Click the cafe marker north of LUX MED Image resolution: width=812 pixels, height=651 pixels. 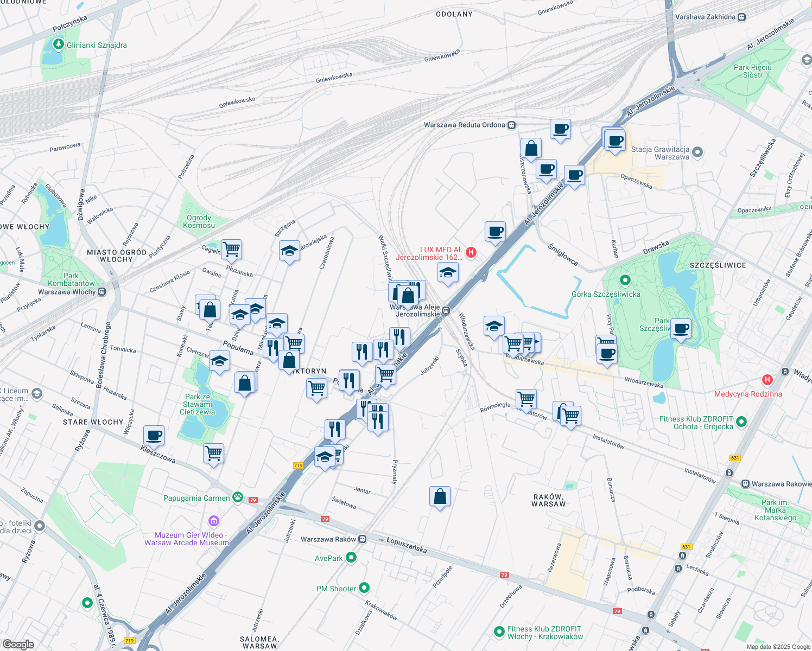[x=495, y=233]
